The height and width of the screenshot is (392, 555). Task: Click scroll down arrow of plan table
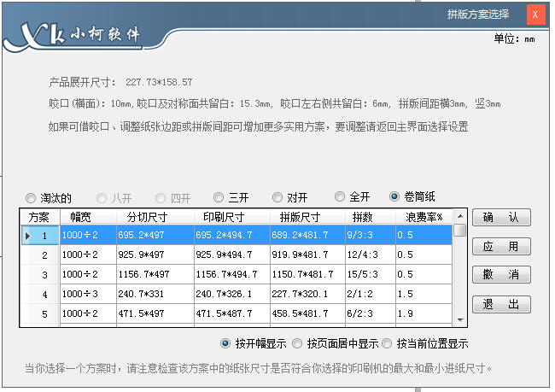[x=460, y=319]
